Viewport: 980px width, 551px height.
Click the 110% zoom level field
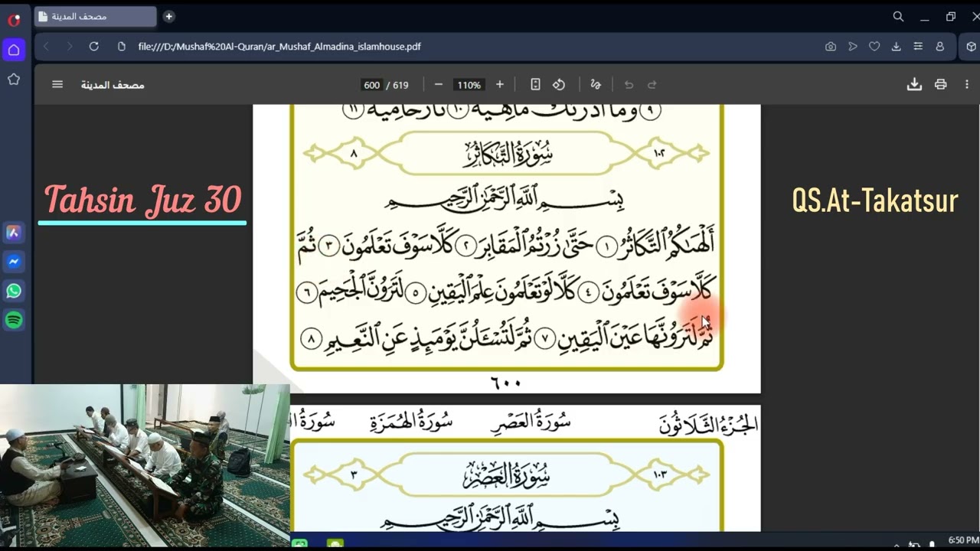(x=469, y=85)
